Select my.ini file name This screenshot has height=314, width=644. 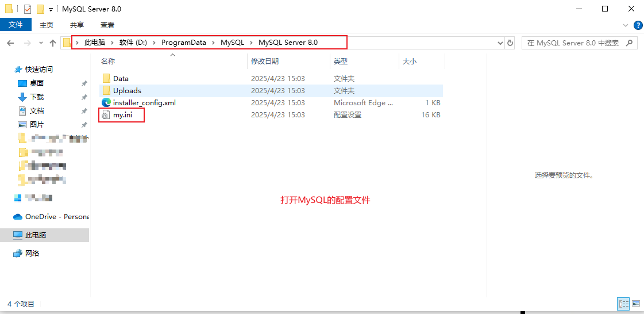click(123, 115)
